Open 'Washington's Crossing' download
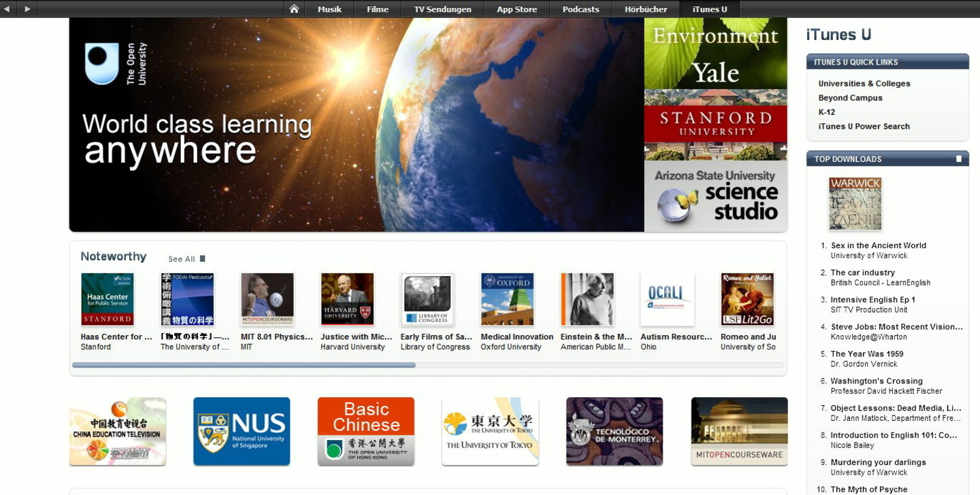This screenshot has width=980, height=495. 877,381
